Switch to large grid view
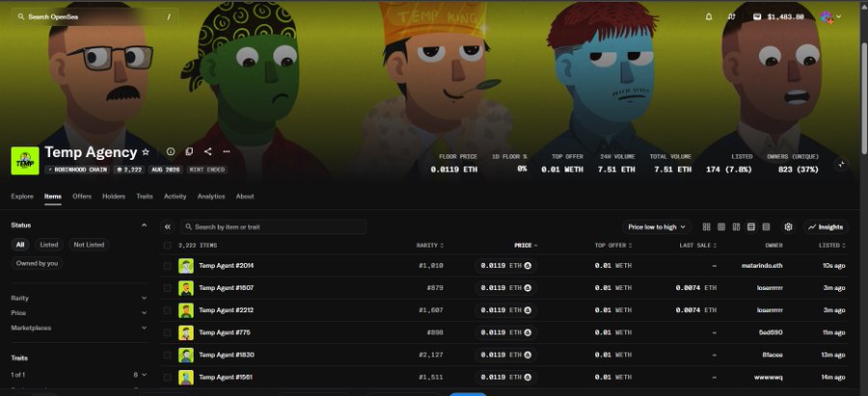This screenshot has width=868, height=396. pyautogui.click(x=706, y=226)
